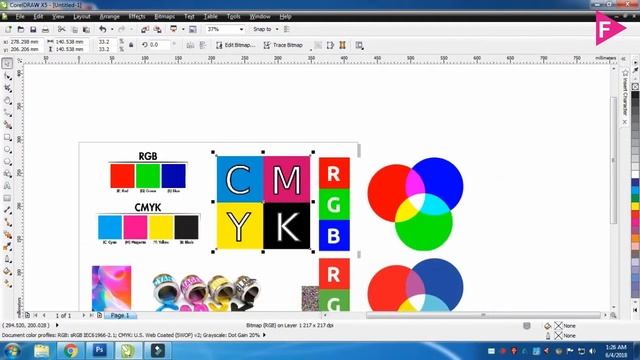
Task: Open the Effects menu
Action: pyautogui.click(x=137, y=16)
